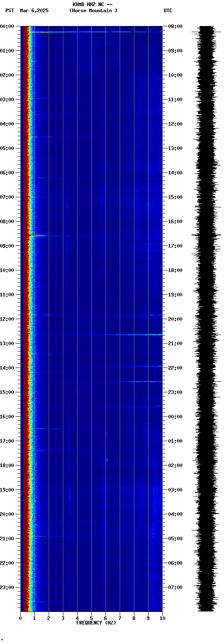224x644 pixels.
Task: Click the seismogram waveform trace at right
Action: pyautogui.click(x=207, y=319)
